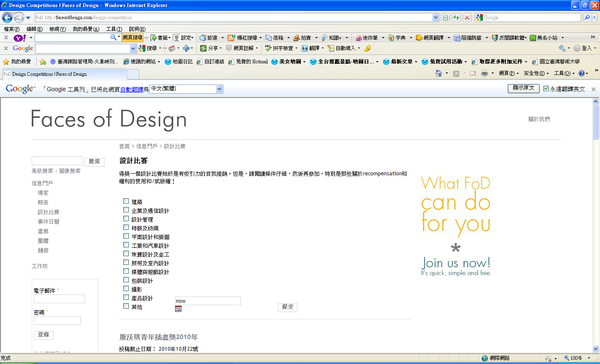600x364 pixels.
Task: Open the address bar dropdown arrow
Action: (x=435, y=18)
